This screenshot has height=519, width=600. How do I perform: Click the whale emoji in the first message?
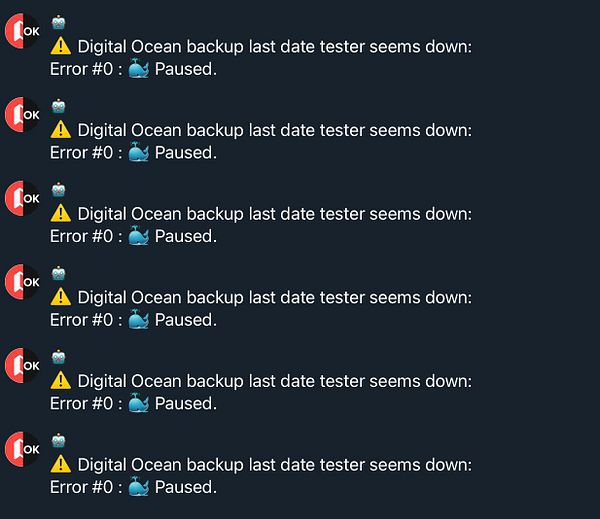(x=138, y=69)
